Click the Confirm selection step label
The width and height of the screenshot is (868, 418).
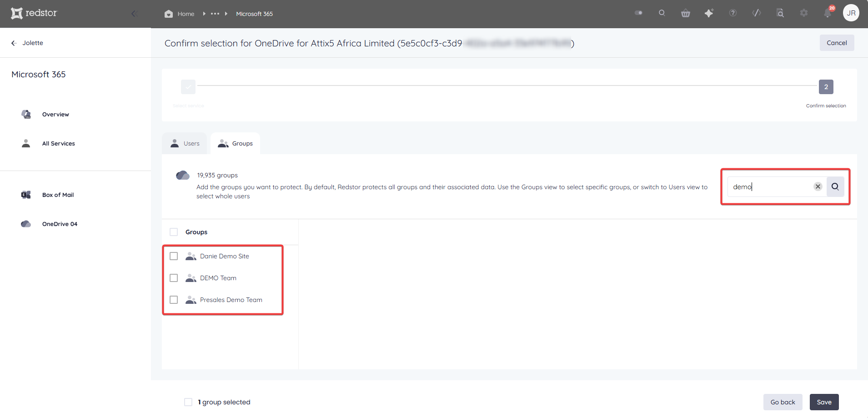[x=826, y=106]
